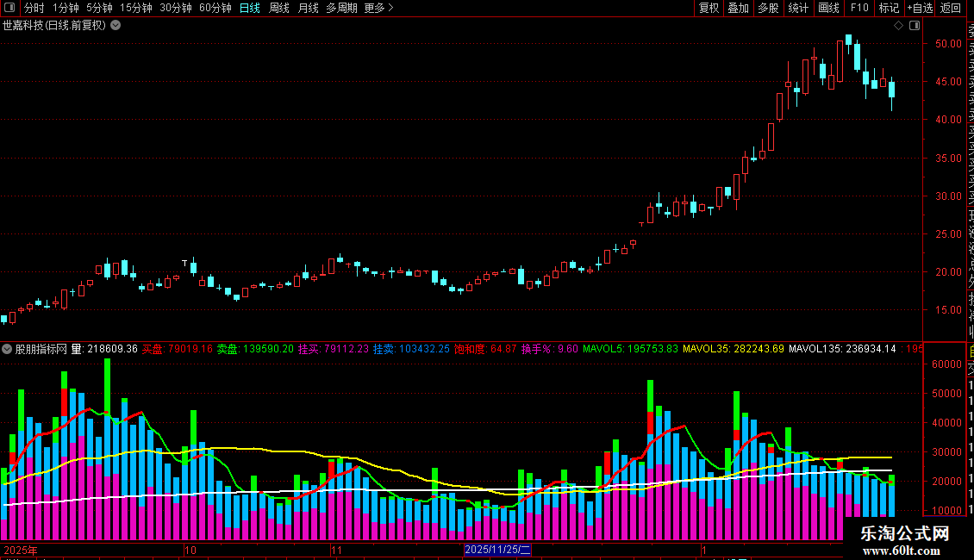Switch to 周线 weekly chart
The image size is (974, 560).
coord(279,8)
